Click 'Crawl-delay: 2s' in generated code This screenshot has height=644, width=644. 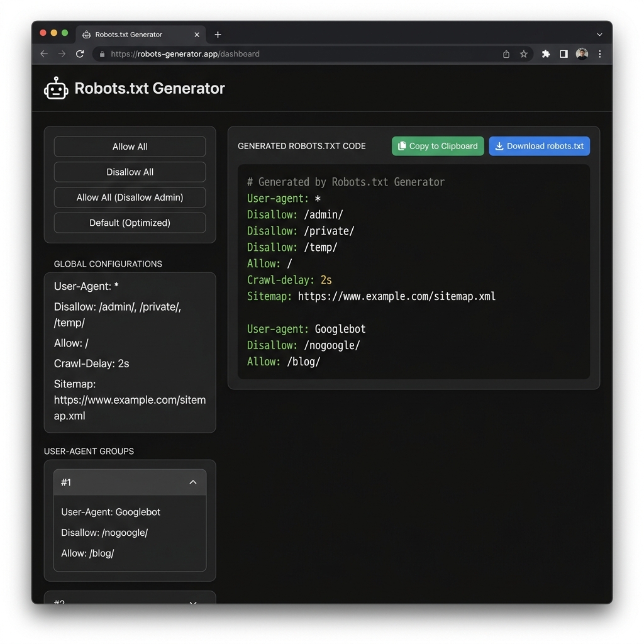tap(289, 280)
